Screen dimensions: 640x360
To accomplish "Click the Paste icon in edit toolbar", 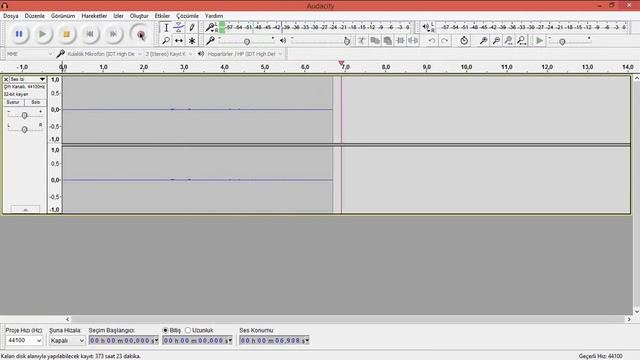I will click(388, 40).
